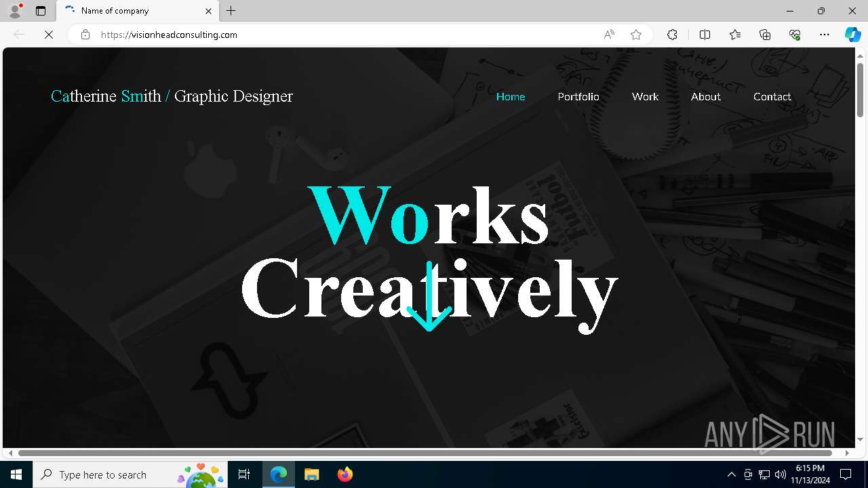This screenshot has width=868, height=488.
Task: Focus the address bar URL field
Action: [346, 35]
